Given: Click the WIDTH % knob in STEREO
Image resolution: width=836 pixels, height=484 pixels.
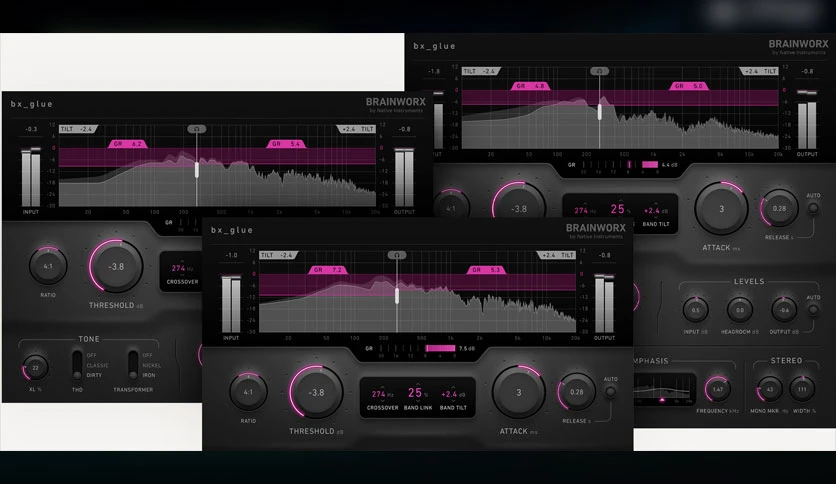Looking at the screenshot, I should click(x=802, y=389).
